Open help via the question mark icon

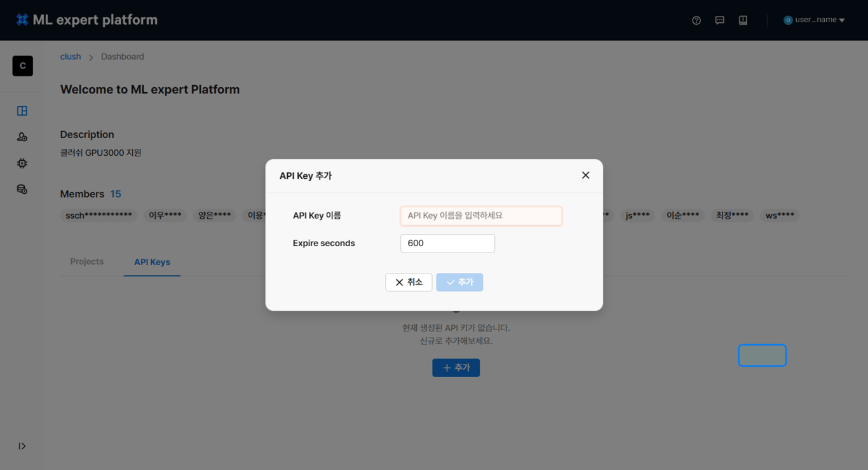[696, 20]
